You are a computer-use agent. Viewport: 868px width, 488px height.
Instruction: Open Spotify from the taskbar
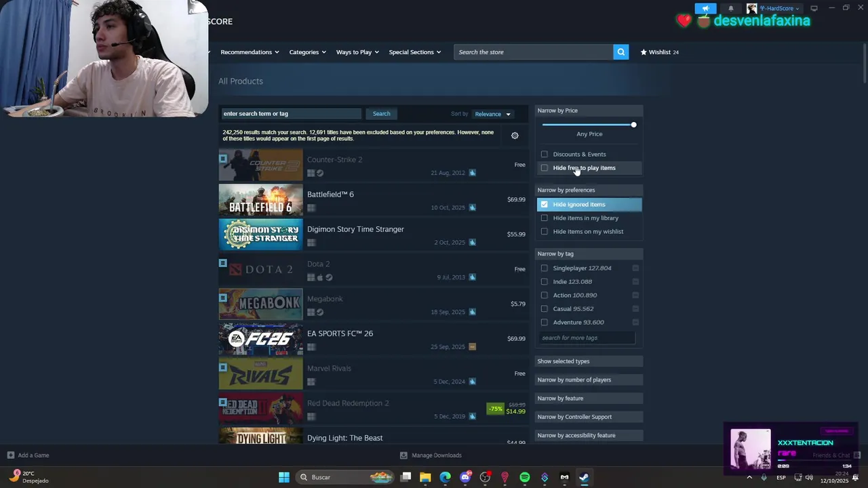[x=525, y=477]
